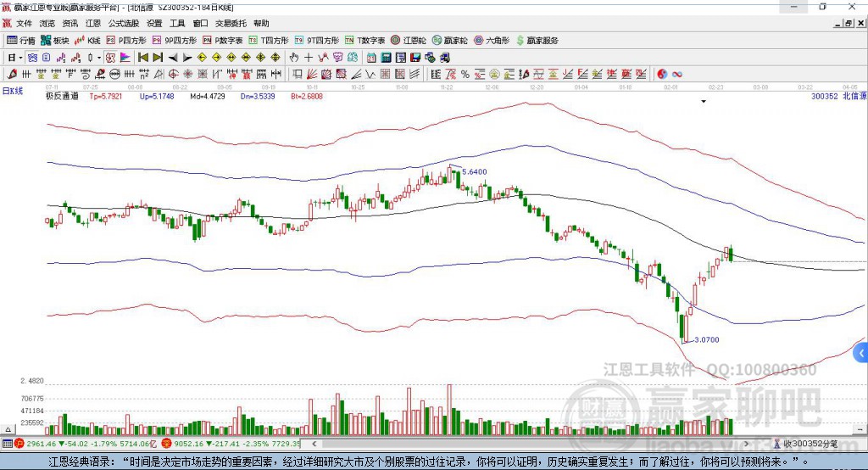Viewport: 868px width, 470px height.
Task: Click the 2961.46 Shanghai index value
Action: coord(42,444)
